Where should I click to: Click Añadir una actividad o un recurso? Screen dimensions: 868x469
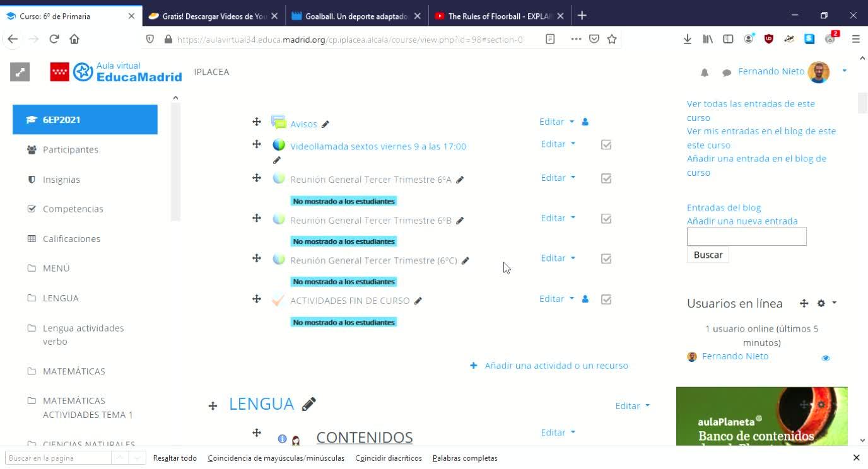tap(549, 366)
